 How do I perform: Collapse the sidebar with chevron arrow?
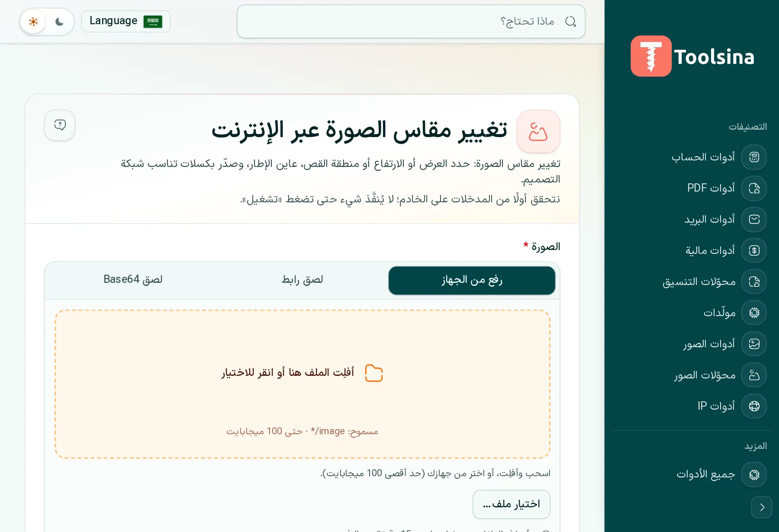click(x=762, y=507)
